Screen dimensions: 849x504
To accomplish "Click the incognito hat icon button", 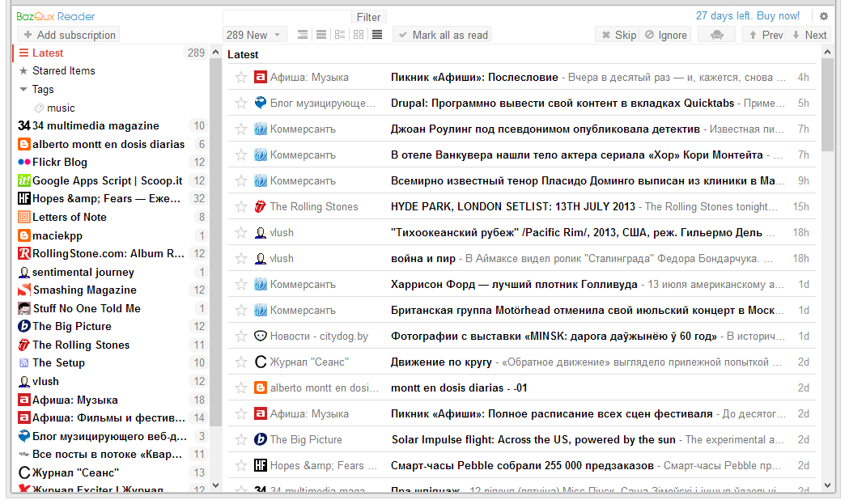I will pos(717,35).
